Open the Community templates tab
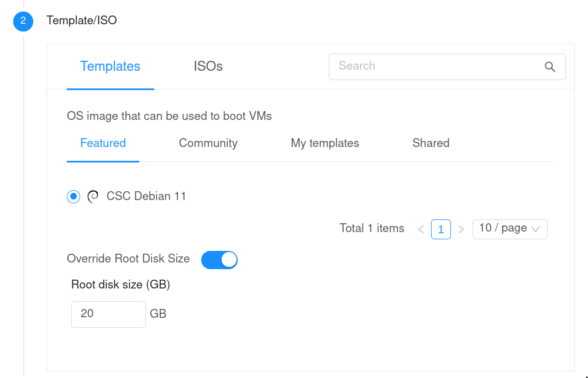This screenshot has height=378, width=588. (208, 143)
